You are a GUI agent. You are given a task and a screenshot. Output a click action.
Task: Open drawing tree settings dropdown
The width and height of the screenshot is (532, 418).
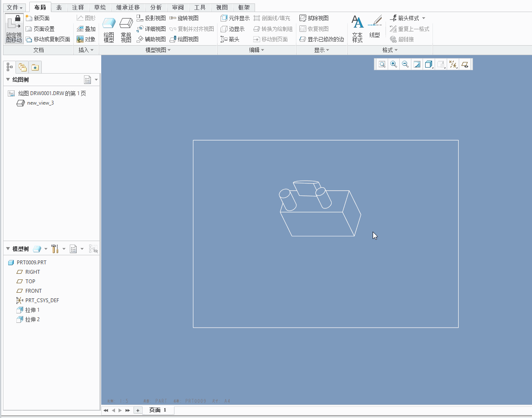tap(91, 80)
